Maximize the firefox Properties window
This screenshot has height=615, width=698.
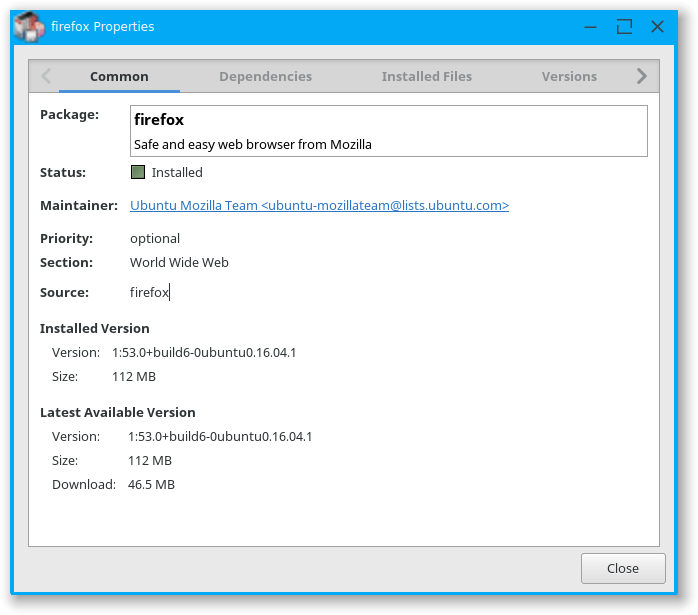[624, 27]
